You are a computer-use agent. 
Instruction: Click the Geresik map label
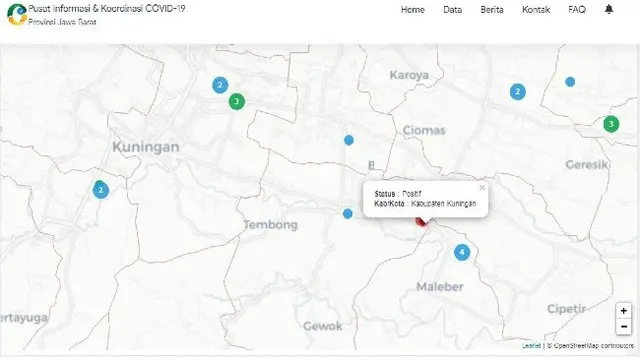(x=587, y=165)
